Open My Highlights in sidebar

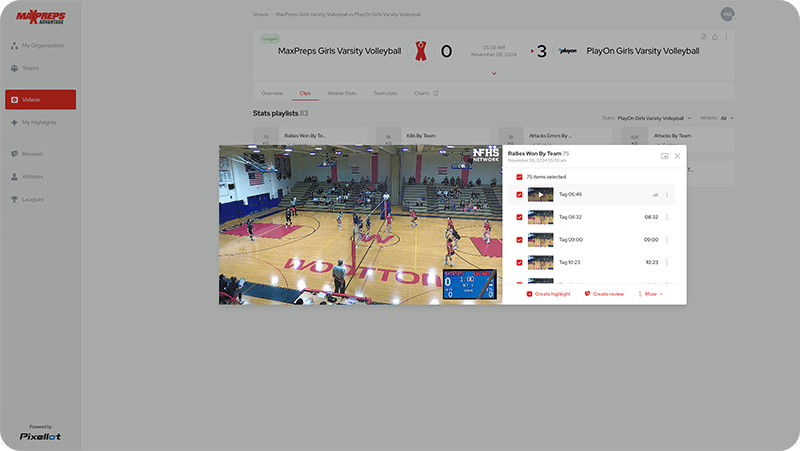[x=34, y=122]
